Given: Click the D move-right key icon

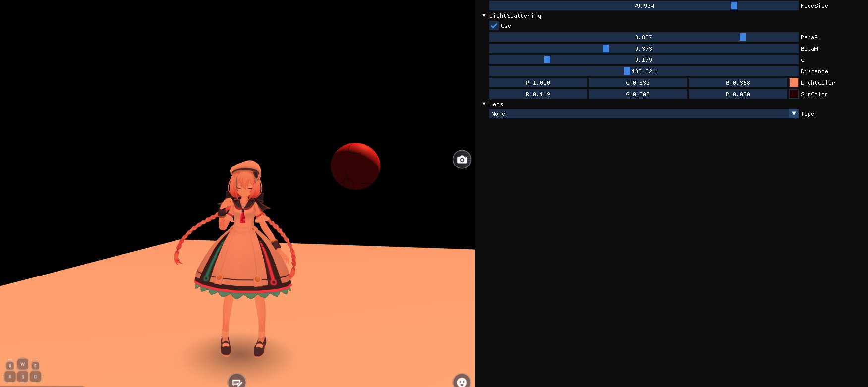Looking at the screenshot, I should tap(35, 377).
